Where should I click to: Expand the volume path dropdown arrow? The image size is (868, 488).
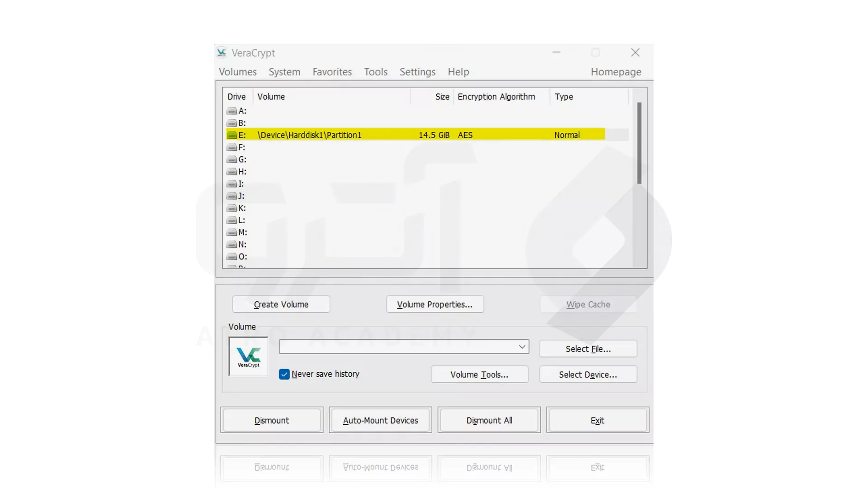[522, 347]
